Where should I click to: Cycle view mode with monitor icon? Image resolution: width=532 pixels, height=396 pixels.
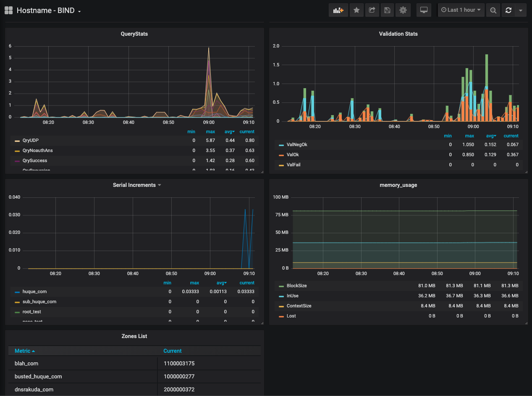(424, 10)
